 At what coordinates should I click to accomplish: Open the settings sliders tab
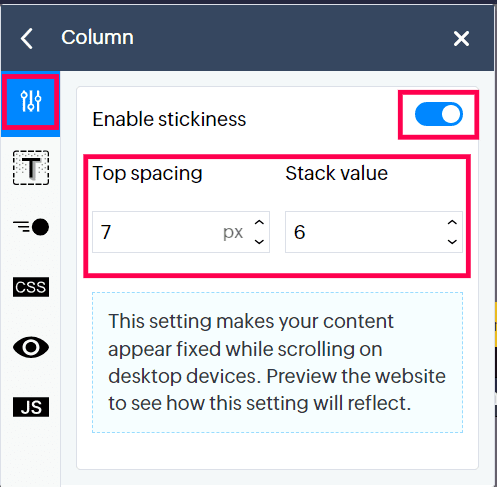[x=31, y=101]
